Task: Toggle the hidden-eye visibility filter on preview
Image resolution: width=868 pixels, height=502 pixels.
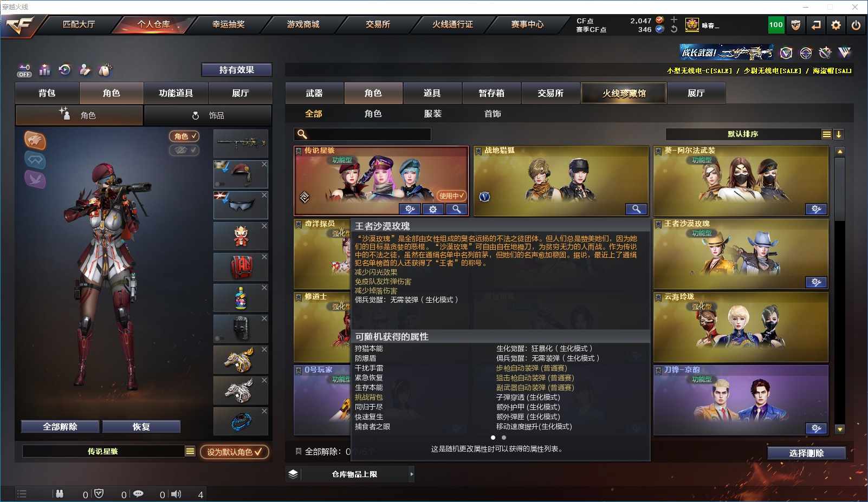Action: click(x=184, y=150)
